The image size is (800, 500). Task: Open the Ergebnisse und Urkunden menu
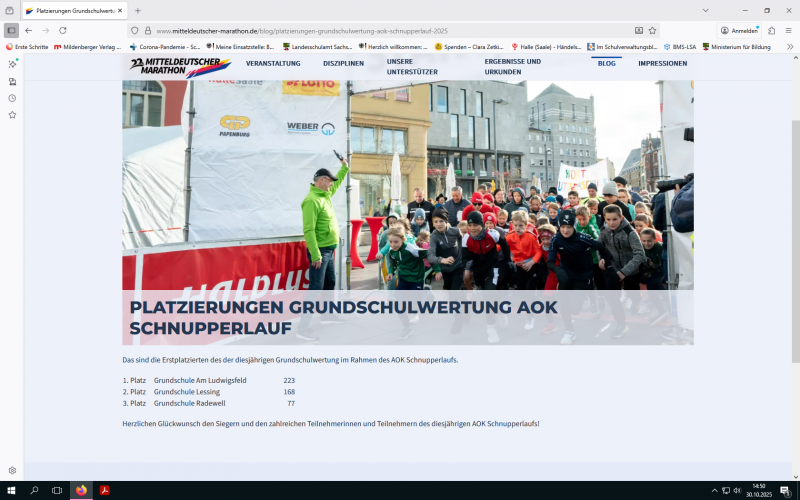(x=513, y=66)
